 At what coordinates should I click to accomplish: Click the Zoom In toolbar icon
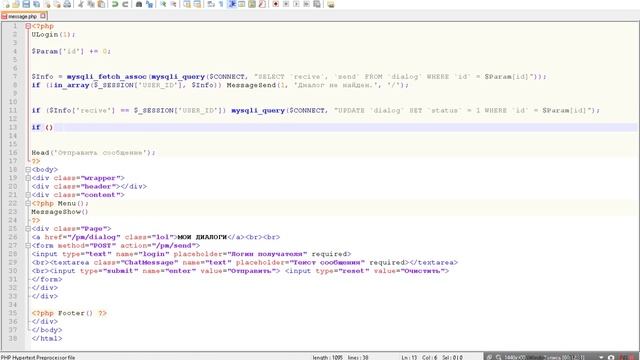(x=163, y=4)
